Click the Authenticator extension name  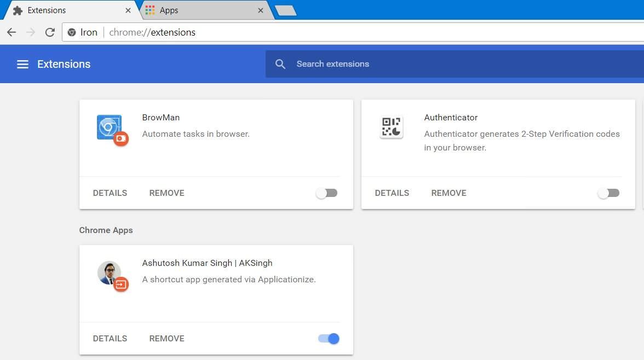[x=451, y=118]
